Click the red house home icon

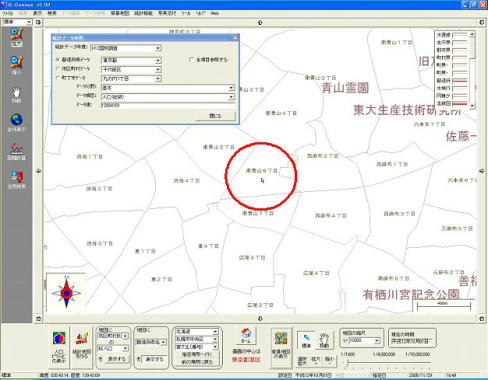(246, 336)
